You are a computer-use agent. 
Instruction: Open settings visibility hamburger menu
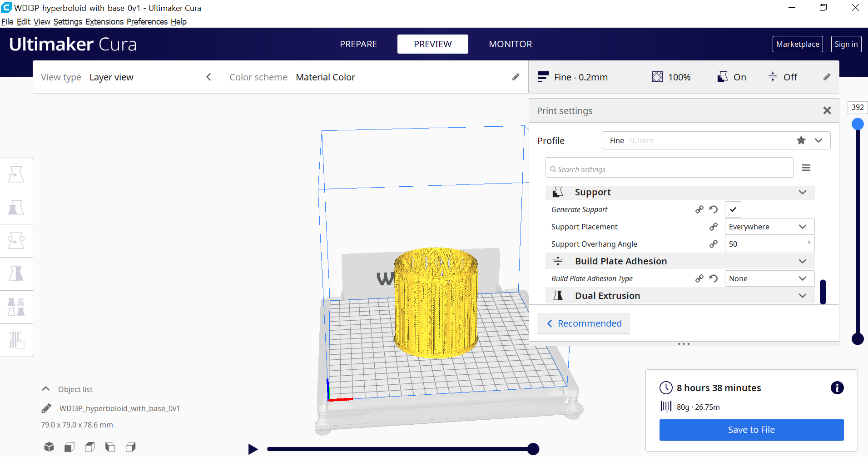pos(806,168)
